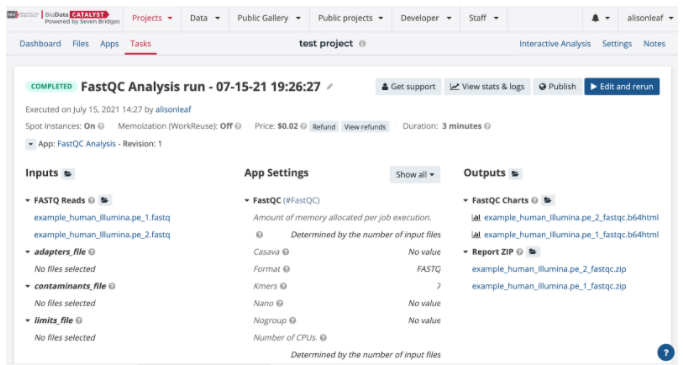
Task: Collapse adapters_file input section
Action: click(x=27, y=252)
